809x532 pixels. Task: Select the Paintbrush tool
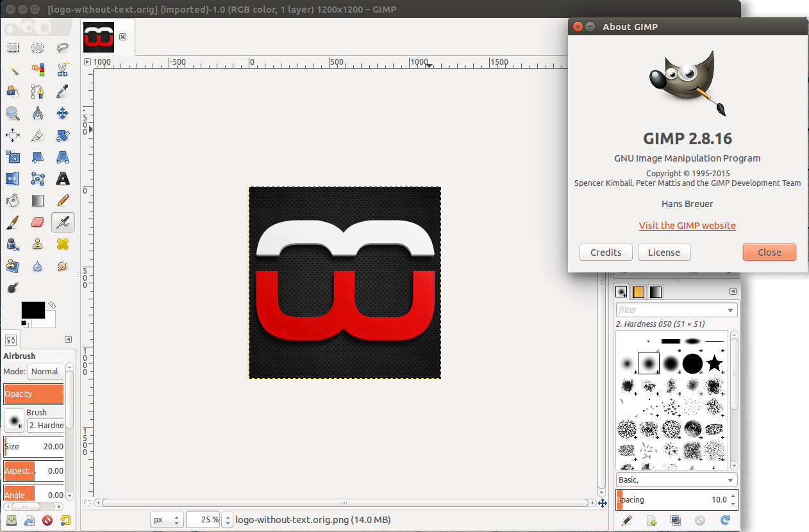click(x=13, y=222)
